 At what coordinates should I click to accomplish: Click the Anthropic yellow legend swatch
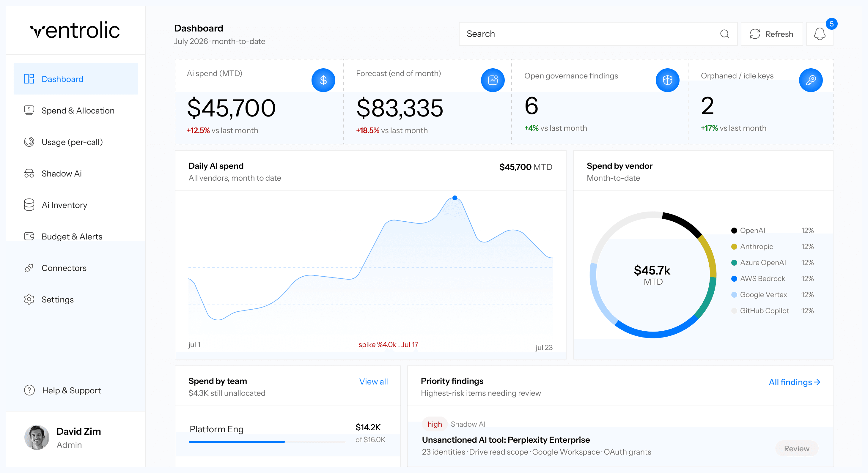tap(734, 247)
